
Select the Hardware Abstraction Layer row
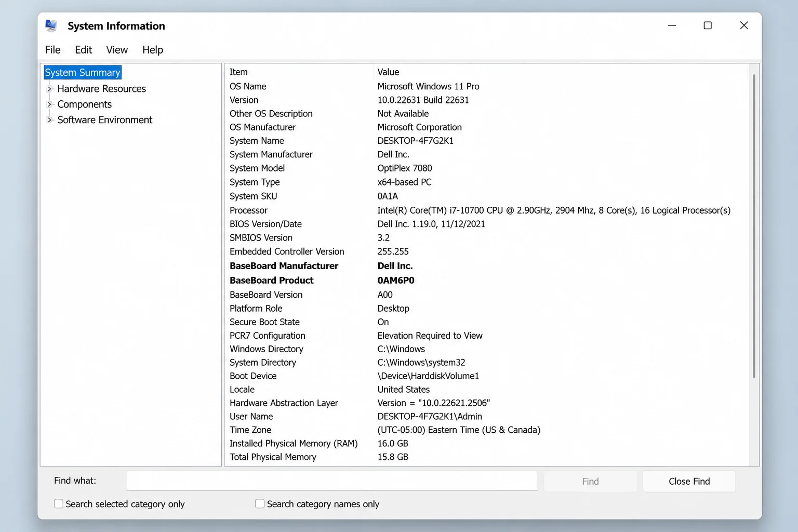point(487,403)
